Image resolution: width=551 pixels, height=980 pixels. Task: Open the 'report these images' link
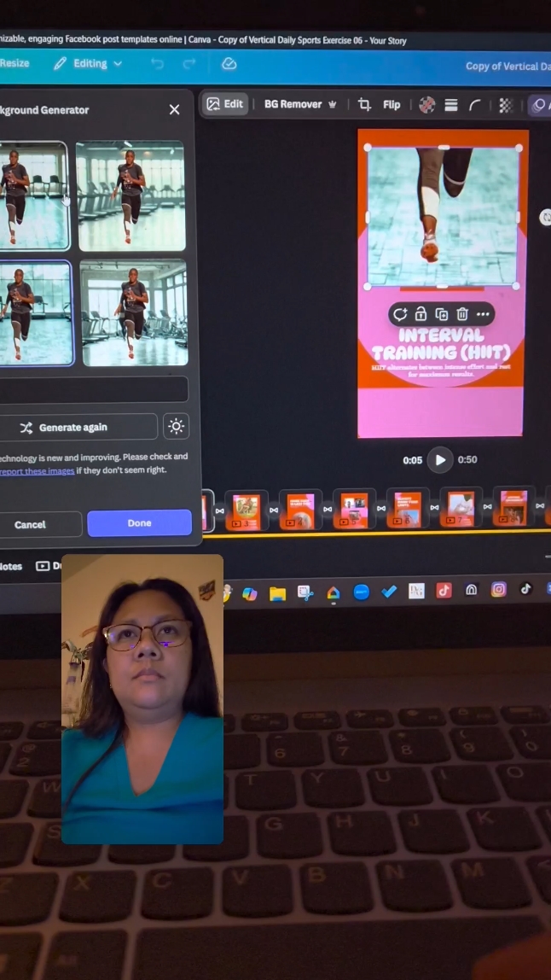pos(36,470)
